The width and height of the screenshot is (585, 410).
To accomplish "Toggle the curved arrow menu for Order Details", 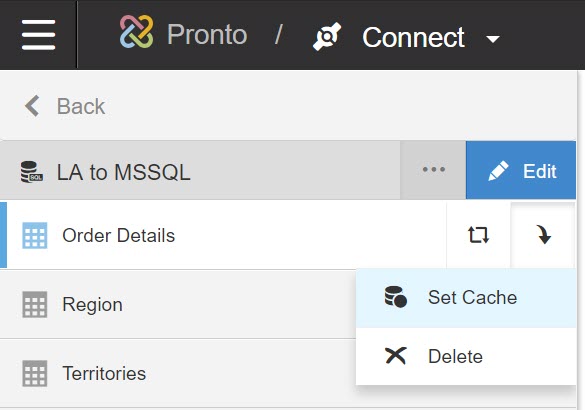I will pos(543,235).
